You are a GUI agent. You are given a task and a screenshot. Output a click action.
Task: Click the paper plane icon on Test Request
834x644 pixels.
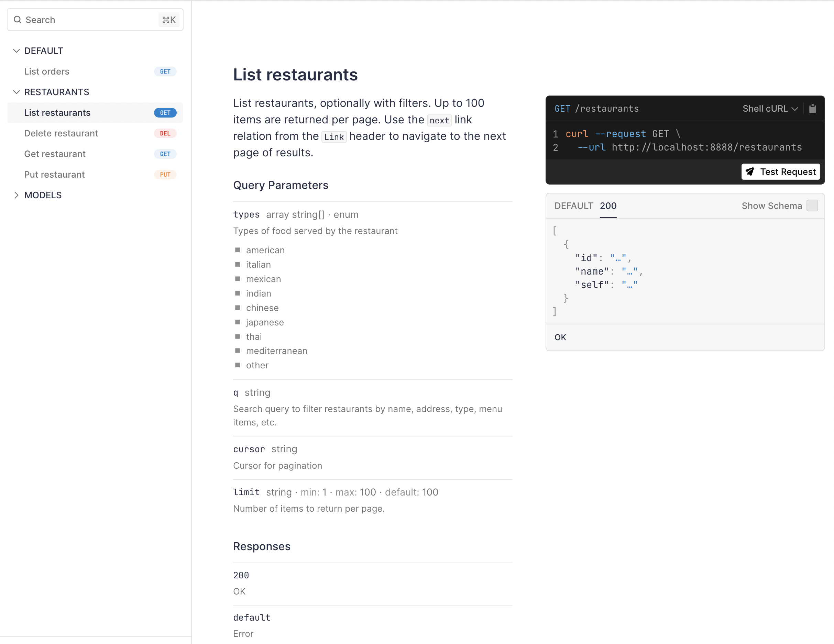(751, 172)
